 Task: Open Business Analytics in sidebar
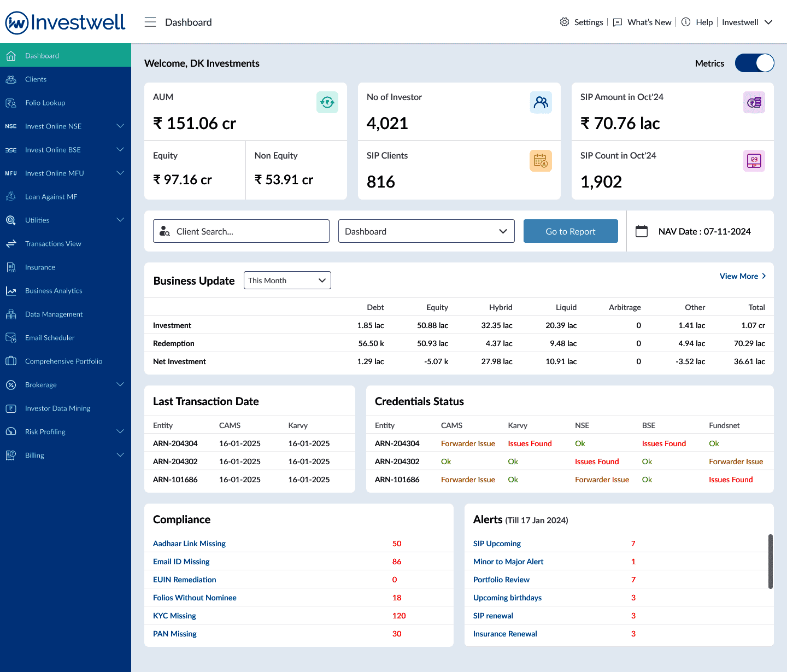coord(54,291)
